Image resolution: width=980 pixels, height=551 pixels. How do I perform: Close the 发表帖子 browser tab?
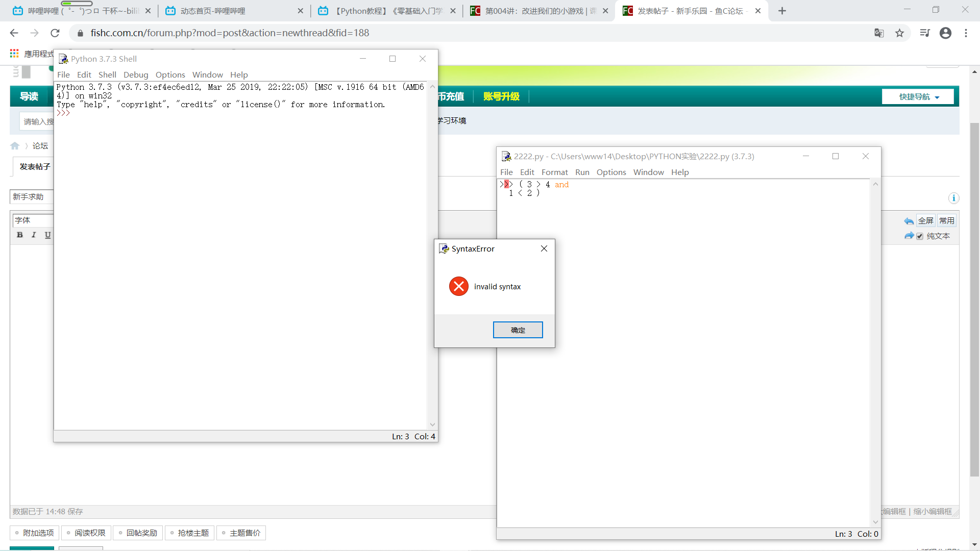point(758,11)
